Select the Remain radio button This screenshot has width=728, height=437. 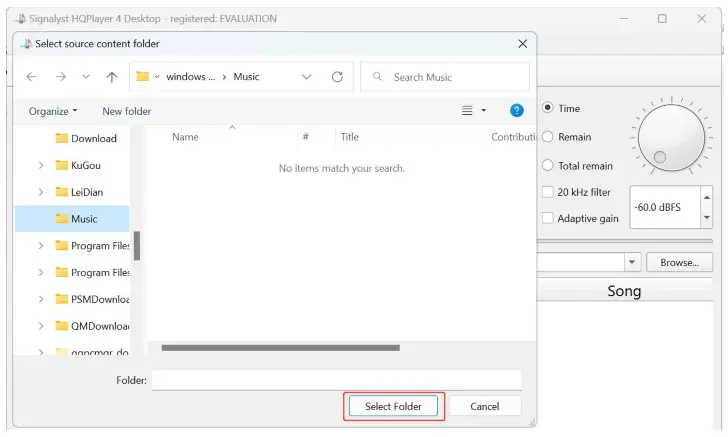pyautogui.click(x=548, y=137)
